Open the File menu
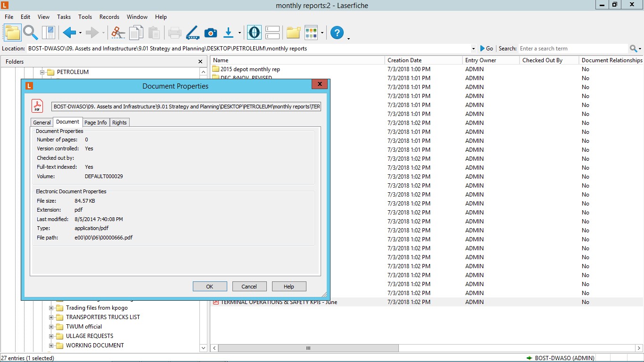 [x=9, y=17]
